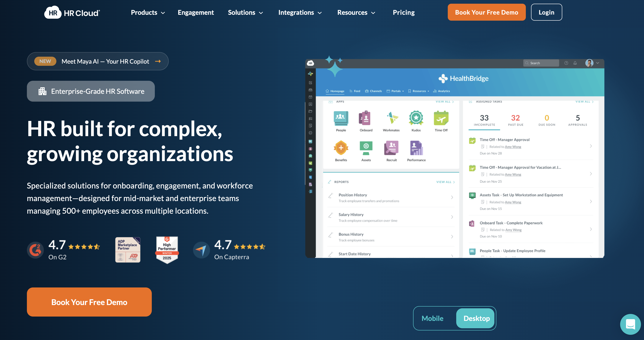Switch preview to Mobile

(432, 318)
